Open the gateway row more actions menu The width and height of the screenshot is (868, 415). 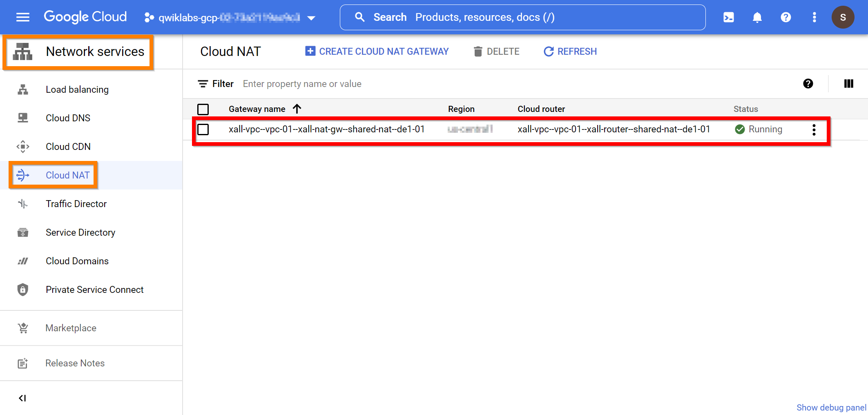click(814, 130)
